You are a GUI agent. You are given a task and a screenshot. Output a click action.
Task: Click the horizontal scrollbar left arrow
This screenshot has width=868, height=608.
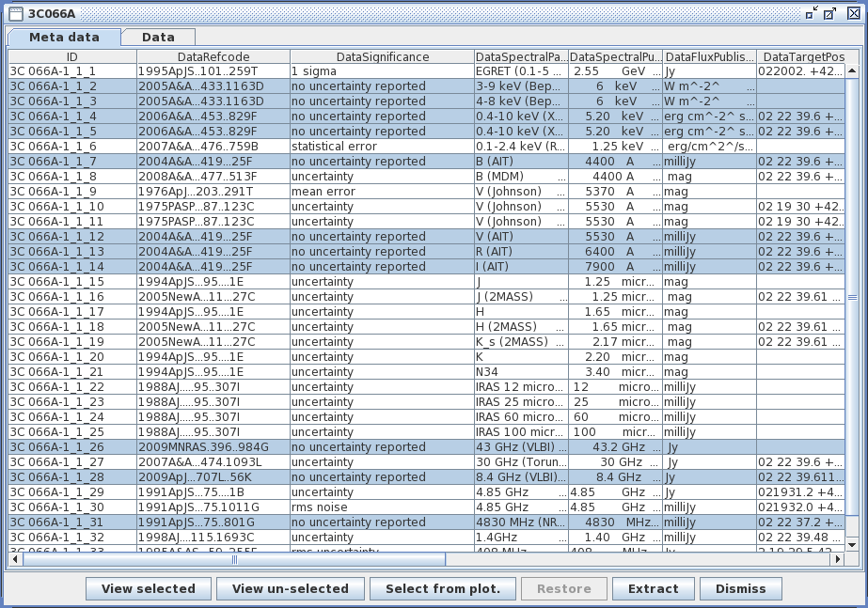pos(15,559)
